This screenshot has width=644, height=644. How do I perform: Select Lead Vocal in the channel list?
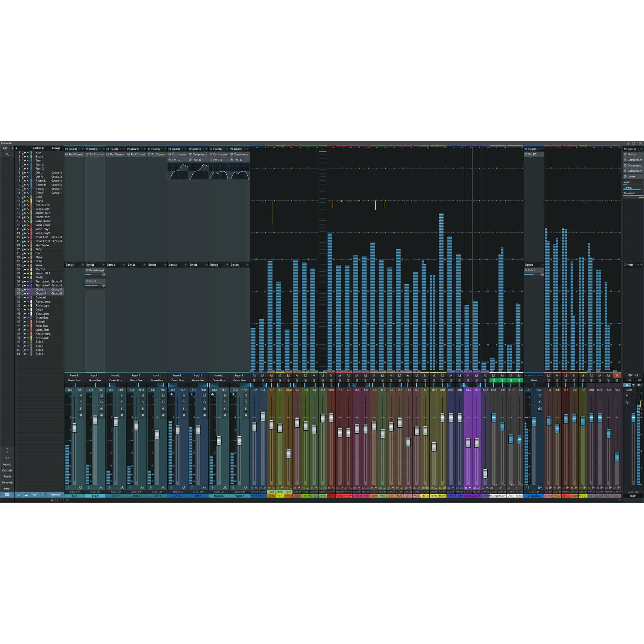43,225
